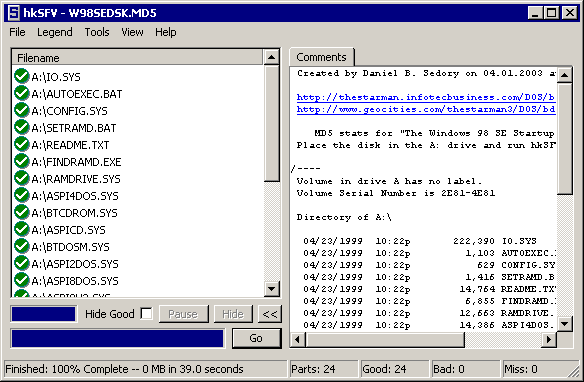Click the 'Bad: 0' status field
This screenshot has width=584, height=382.
pyautogui.click(x=465, y=369)
